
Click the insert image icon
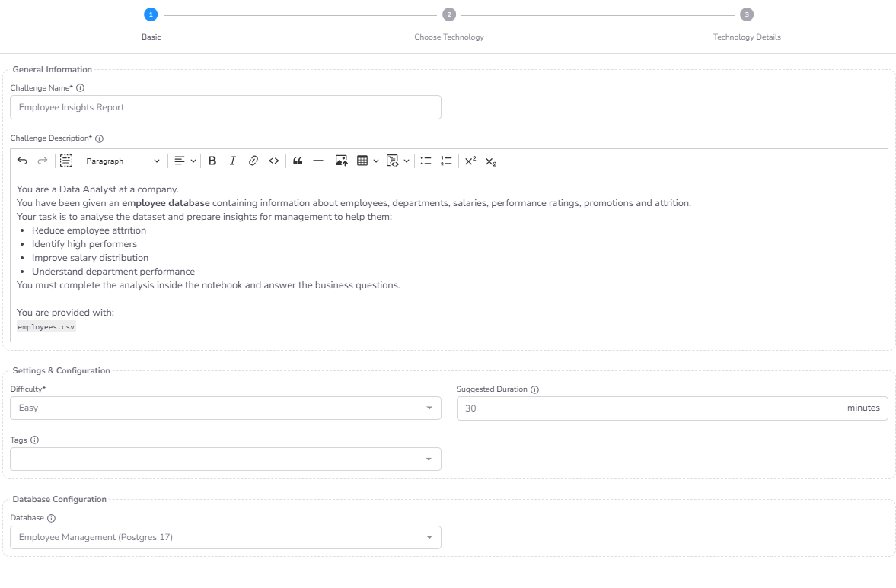pos(341,161)
